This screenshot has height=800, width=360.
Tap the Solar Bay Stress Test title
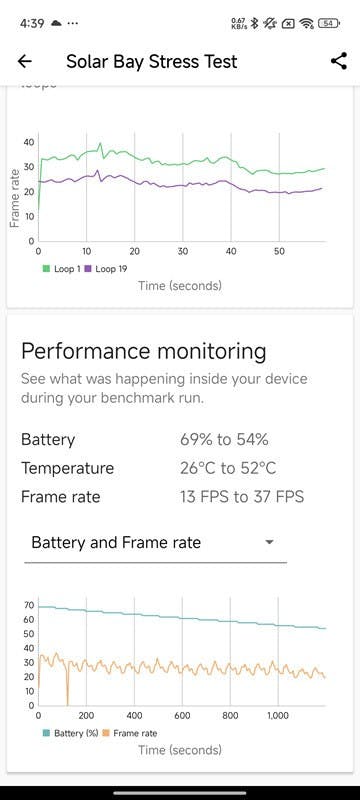point(152,62)
